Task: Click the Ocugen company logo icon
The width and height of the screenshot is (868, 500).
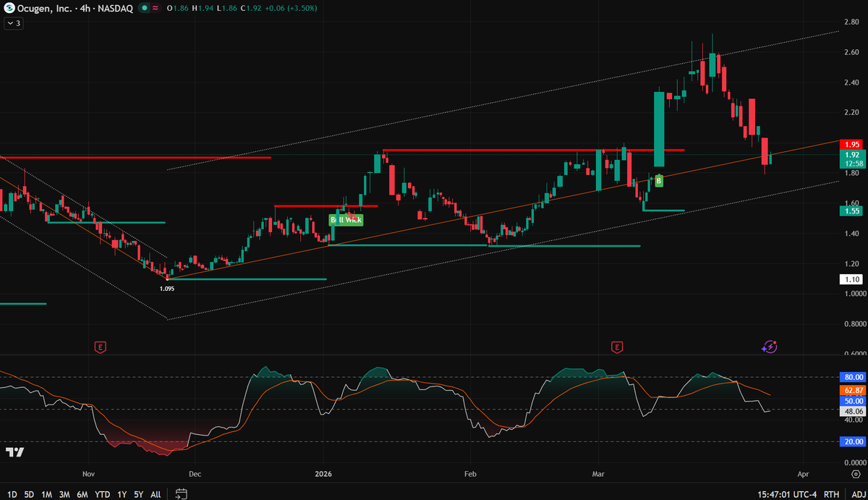Action: pos(10,8)
